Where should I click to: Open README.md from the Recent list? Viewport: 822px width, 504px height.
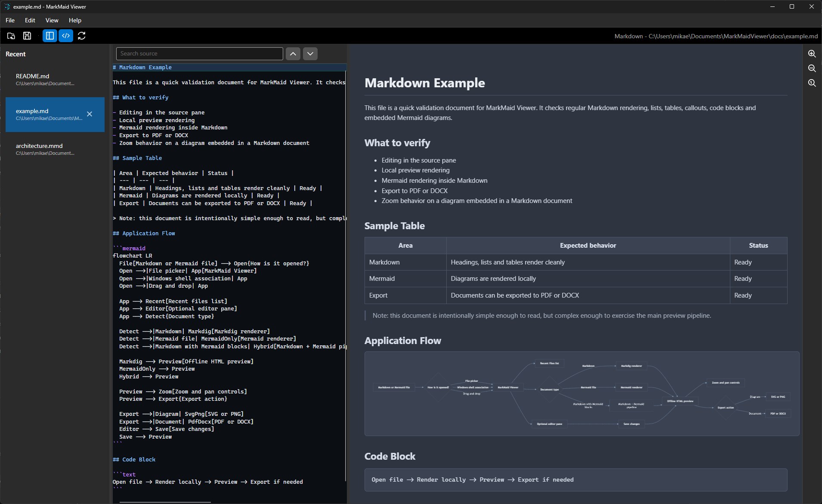55,80
